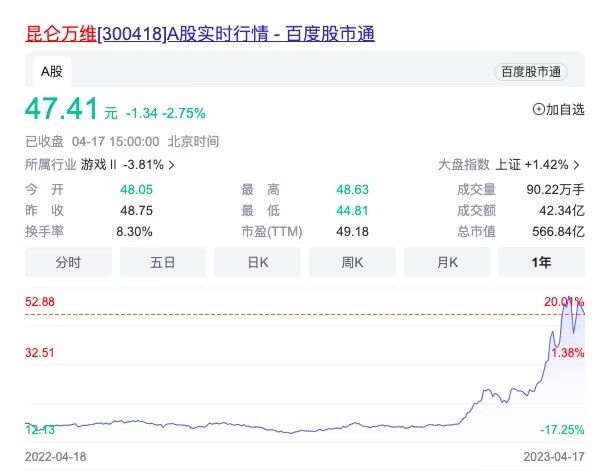Click the 市盈(TTM) value 49.18
This screenshot has width=615, height=472.
[x=352, y=231]
